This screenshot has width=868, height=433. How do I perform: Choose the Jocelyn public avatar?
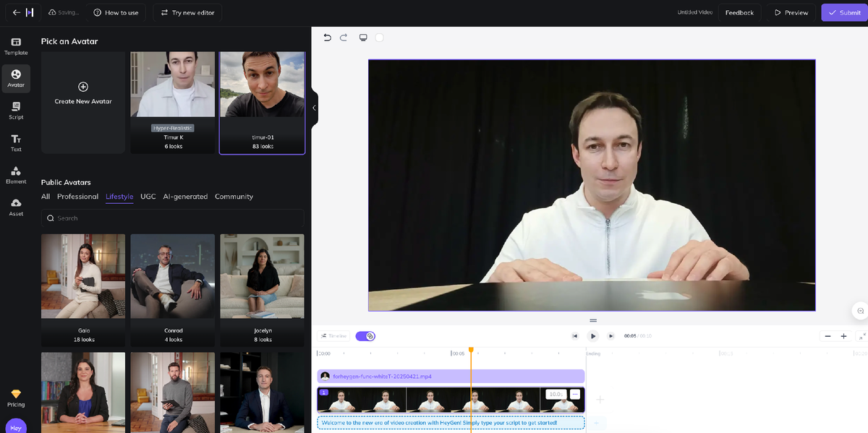[263, 291]
